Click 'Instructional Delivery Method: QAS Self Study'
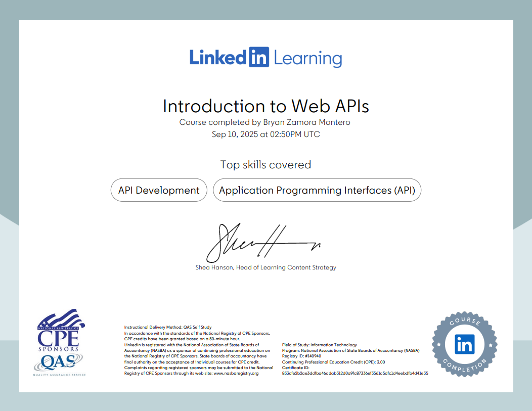532x411 pixels. 168,328
